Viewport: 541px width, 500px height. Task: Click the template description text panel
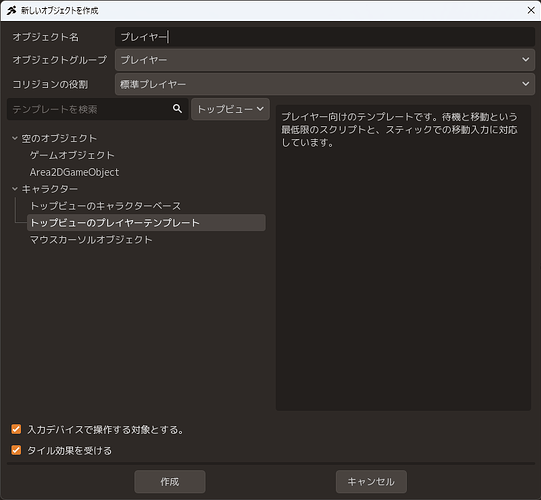tap(403, 258)
